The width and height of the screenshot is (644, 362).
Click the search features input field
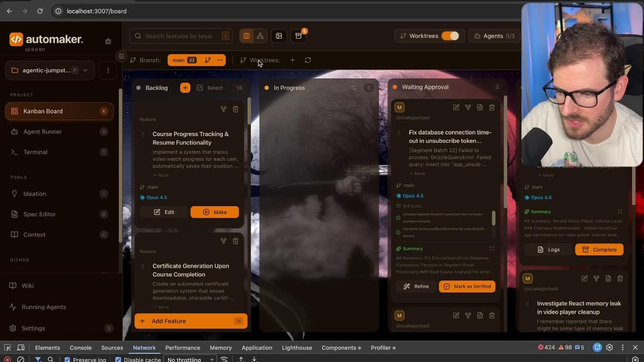click(x=179, y=36)
